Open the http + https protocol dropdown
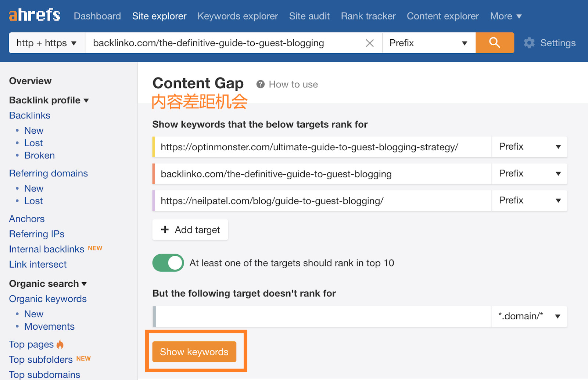 tap(46, 43)
